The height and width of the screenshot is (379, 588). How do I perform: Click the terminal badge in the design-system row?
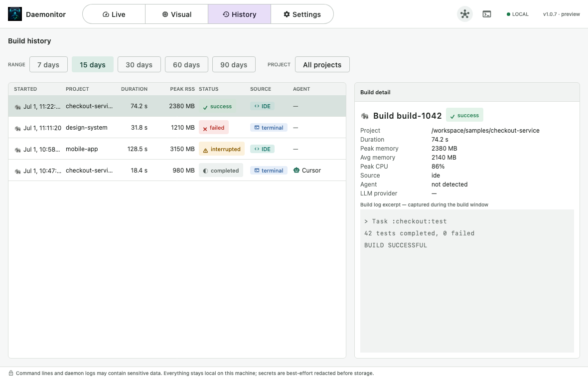pos(269,128)
